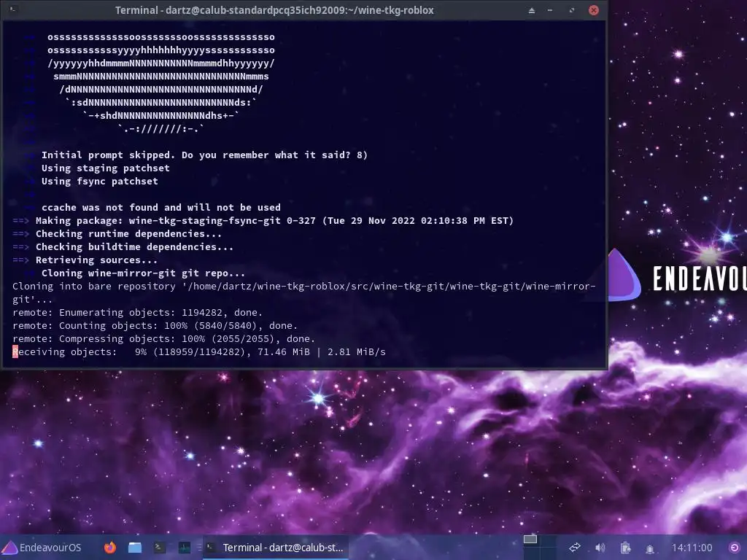Click the volume speaker icon

600,548
